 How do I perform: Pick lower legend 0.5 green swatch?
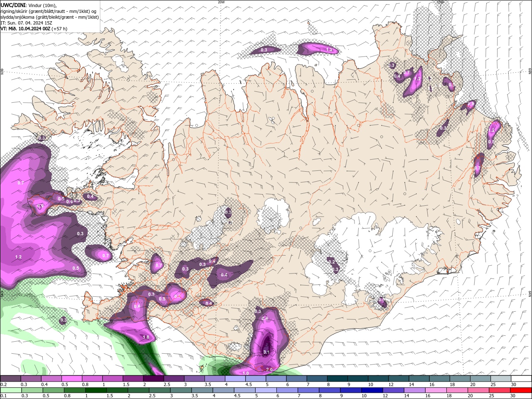(53, 390)
